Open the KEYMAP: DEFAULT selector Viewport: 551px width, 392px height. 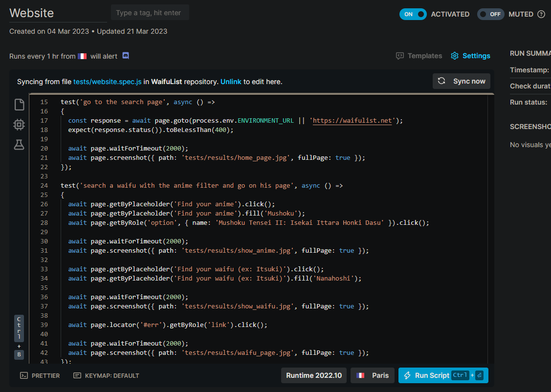[106, 375]
